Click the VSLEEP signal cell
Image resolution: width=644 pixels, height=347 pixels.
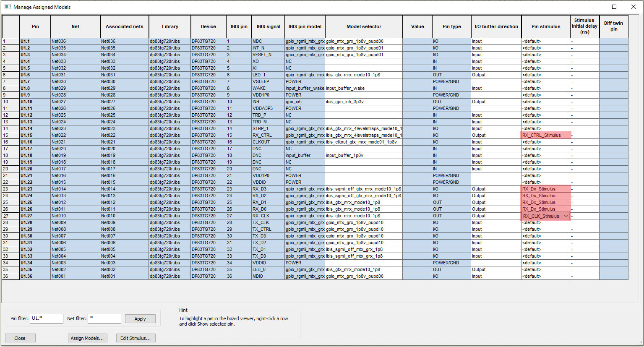(269, 81)
